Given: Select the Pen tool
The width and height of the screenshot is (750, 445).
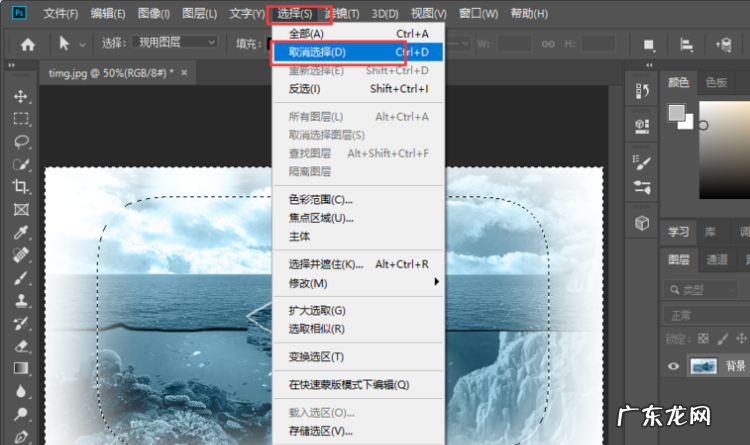Looking at the screenshot, I should [21, 436].
